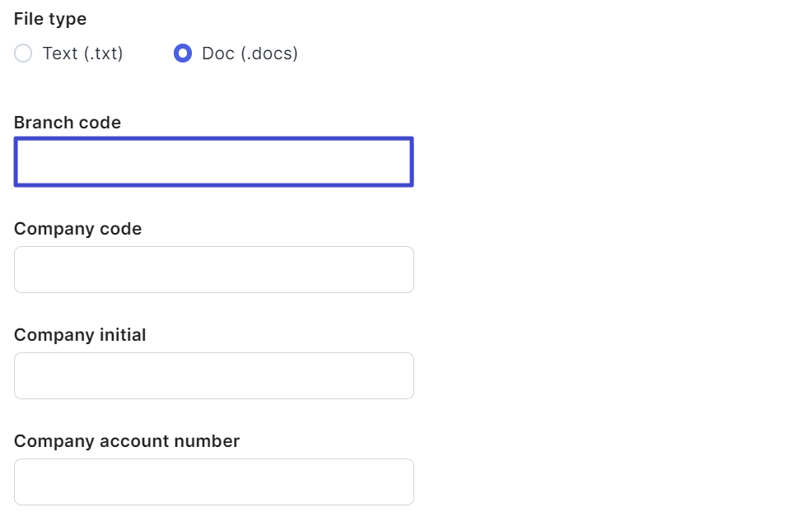Click the "Branch code" field label
The height and width of the screenshot is (526, 812).
point(68,123)
